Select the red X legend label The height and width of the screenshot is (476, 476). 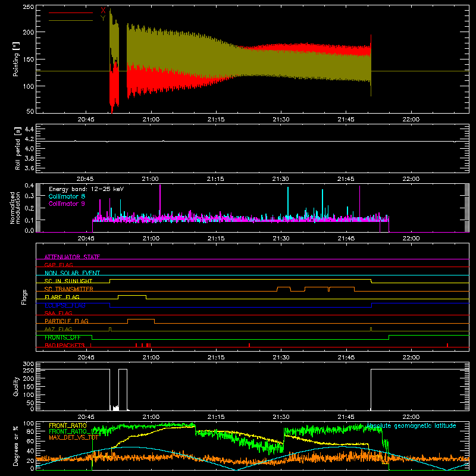(103, 11)
